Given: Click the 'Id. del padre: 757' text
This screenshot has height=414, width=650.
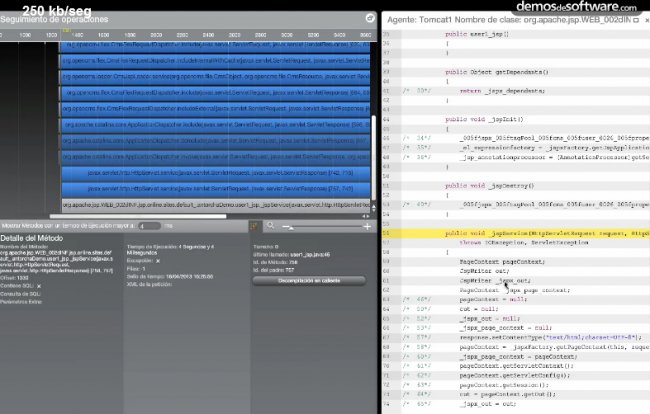Looking at the screenshot, I should (x=274, y=270).
